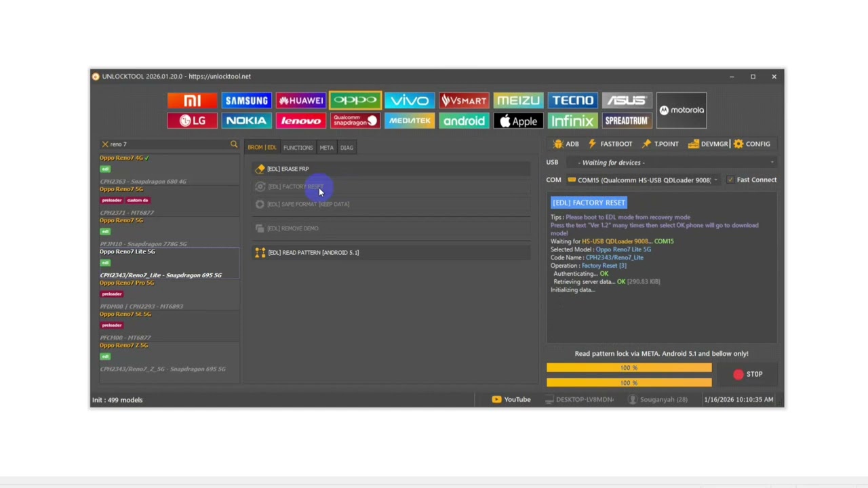Click the [EDL] ERASE FRP button
Viewport: 868px width, 488px height.
(x=391, y=169)
